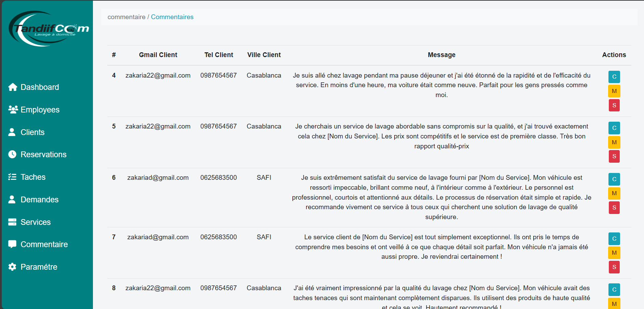
Task: Click blue C button for comment 6
Action: pyautogui.click(x=614, y=179)
